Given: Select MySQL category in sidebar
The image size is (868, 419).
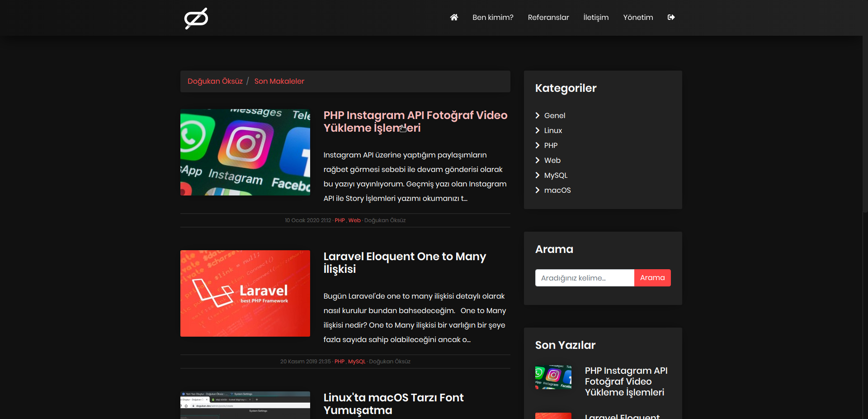Looking at the screenshot, I should [x=556, y=175].
